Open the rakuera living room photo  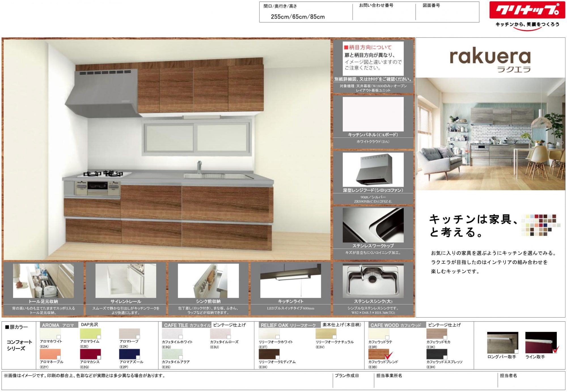490,134
